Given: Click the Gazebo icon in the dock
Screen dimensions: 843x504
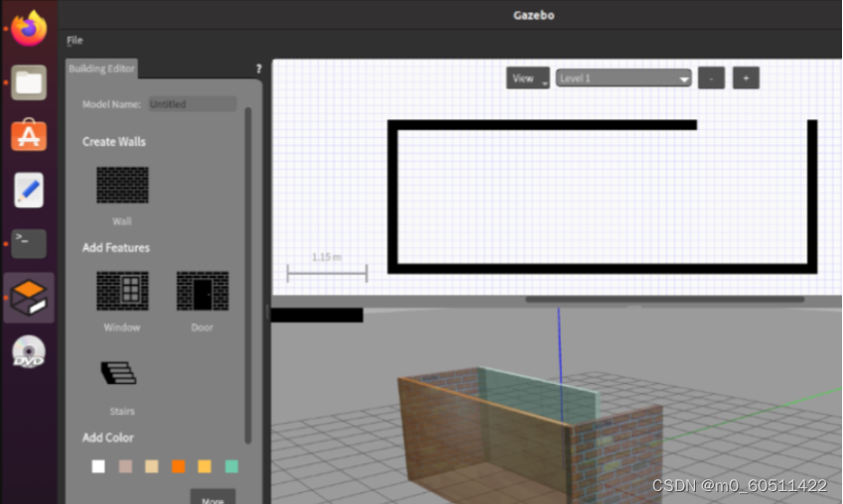Looking at the screenshot, I should click(29, 298).
